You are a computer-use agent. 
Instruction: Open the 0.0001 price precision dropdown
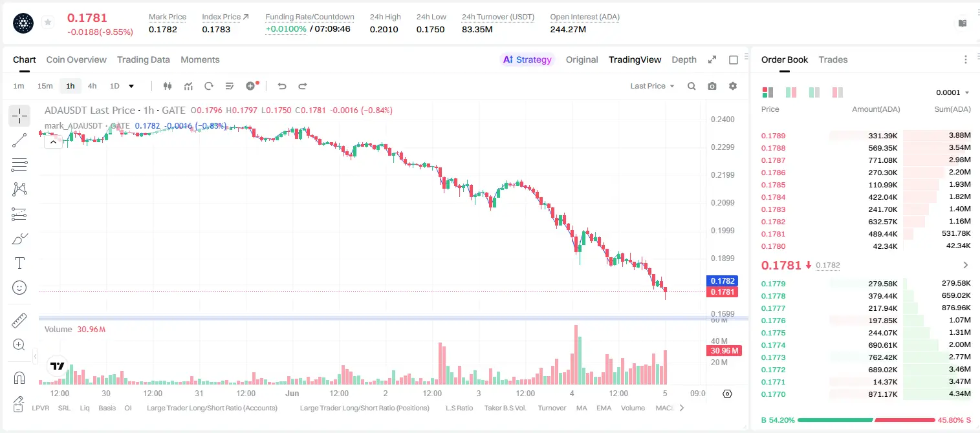coord(953,92)
